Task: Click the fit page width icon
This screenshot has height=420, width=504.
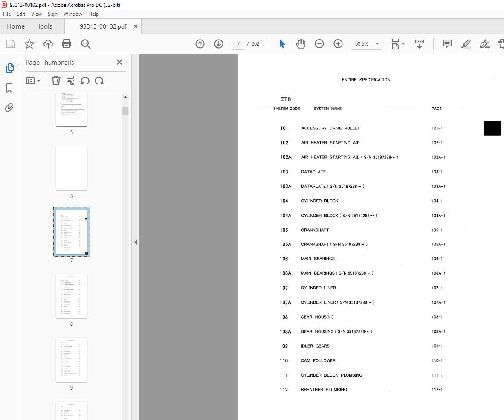Action: pos(395,44)
